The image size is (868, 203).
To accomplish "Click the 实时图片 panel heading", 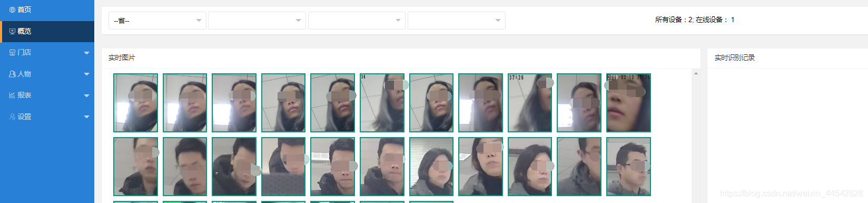I will pos(122,57).
